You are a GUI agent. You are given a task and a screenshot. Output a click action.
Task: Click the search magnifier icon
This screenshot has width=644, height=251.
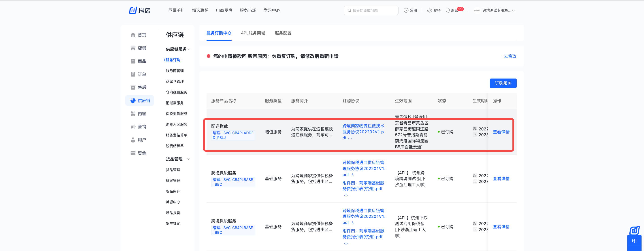[349, 11]
